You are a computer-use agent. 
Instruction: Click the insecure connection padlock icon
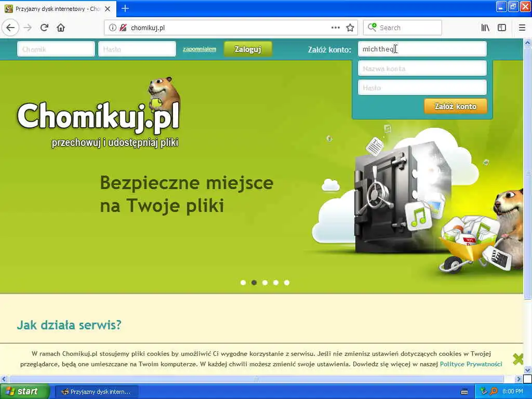click(x=123, y=28)
